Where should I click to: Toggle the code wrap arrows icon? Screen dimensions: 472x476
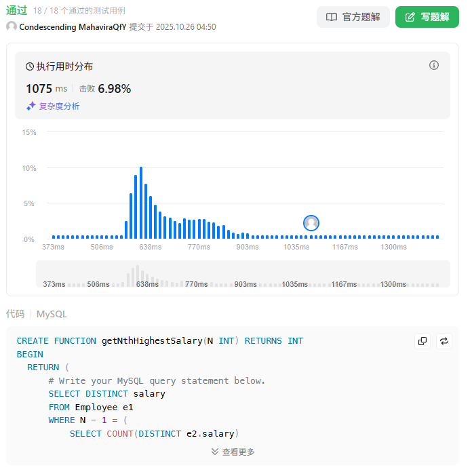444,341
